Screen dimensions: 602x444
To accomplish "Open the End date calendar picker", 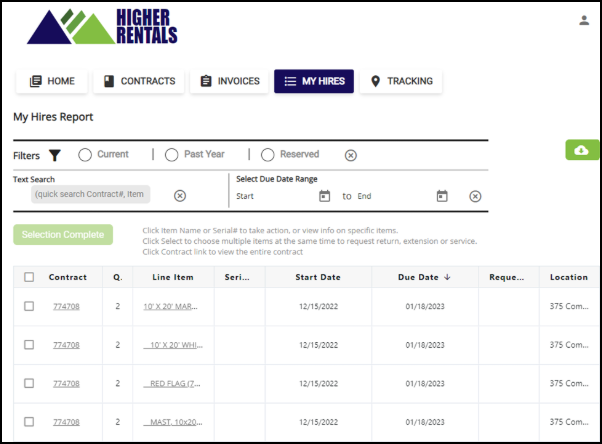I will pyautogui.click(x=442, y=196).
